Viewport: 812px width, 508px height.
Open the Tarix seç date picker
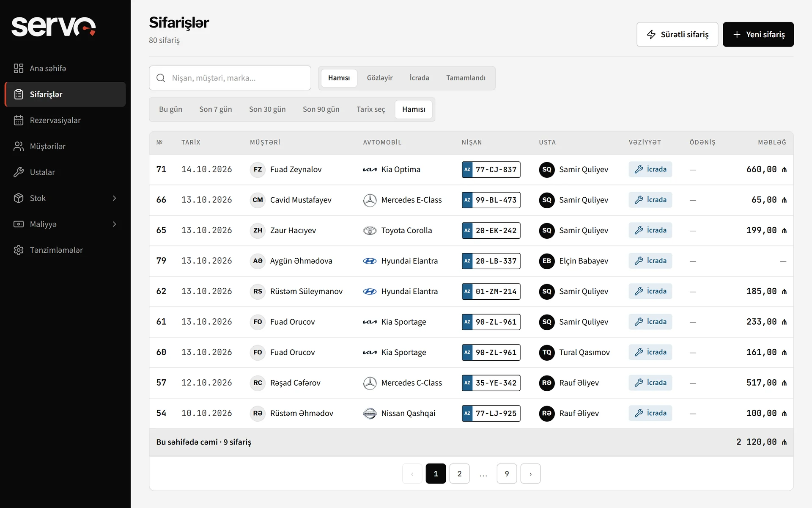click(x=370, y=109)
